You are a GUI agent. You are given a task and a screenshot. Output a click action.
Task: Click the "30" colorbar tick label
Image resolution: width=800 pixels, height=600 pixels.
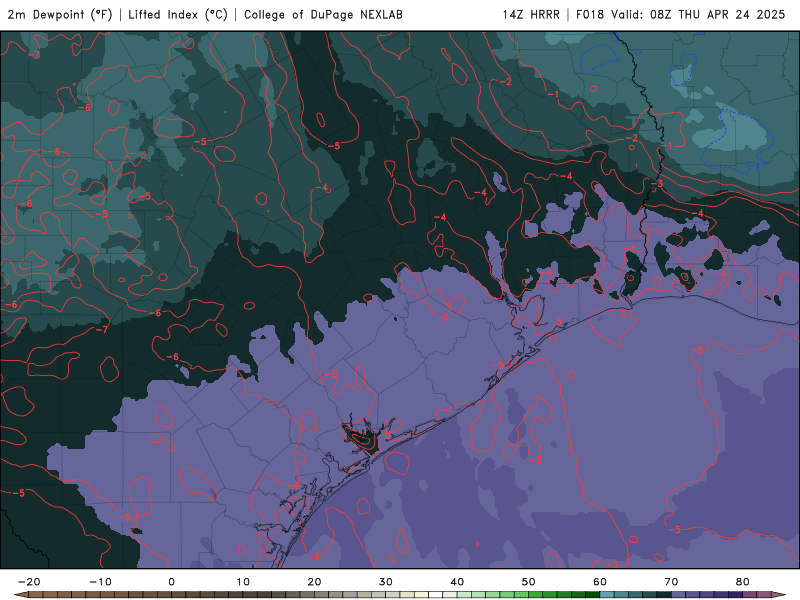386,582
